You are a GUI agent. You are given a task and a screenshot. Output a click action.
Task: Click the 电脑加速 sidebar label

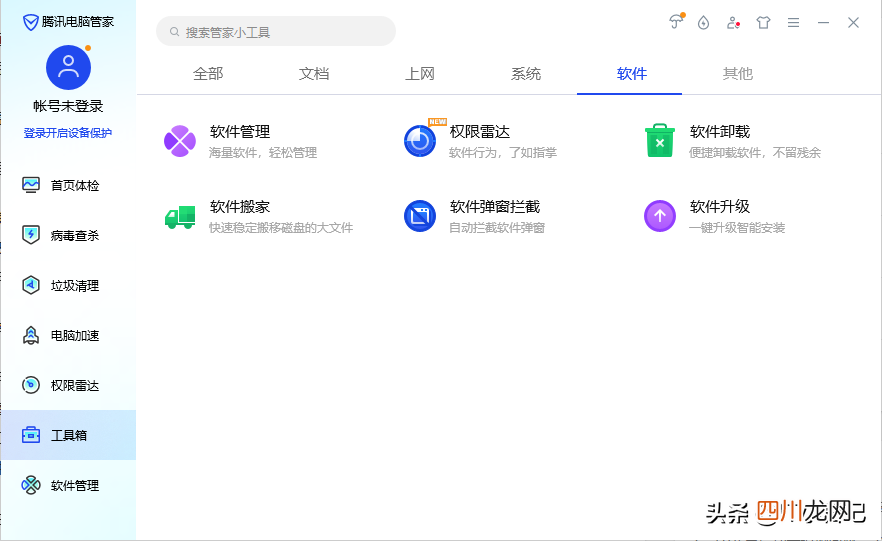tap(75, 336)
